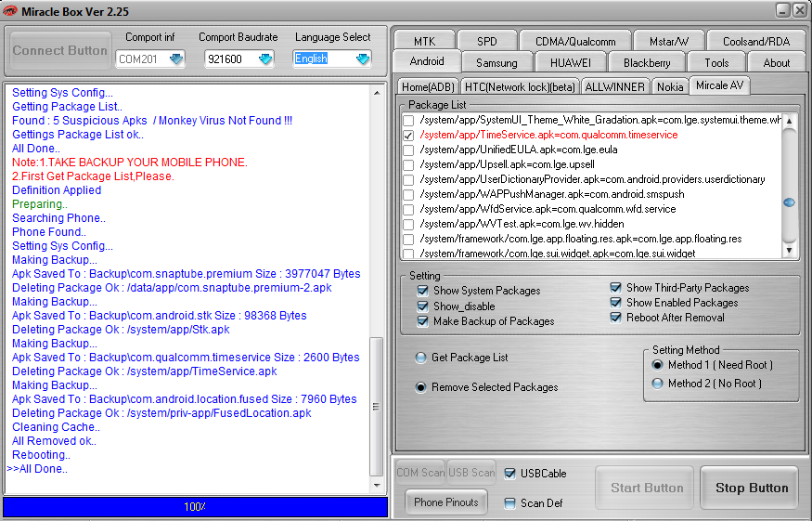This screenshot has height=521, width=812.
Task: Select the Android tab
Action: [x=427, y=61]
